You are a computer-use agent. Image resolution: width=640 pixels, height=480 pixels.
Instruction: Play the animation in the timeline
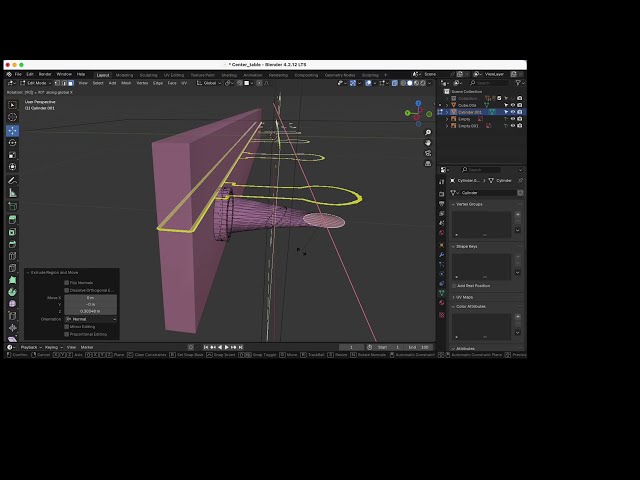[227, 347]
